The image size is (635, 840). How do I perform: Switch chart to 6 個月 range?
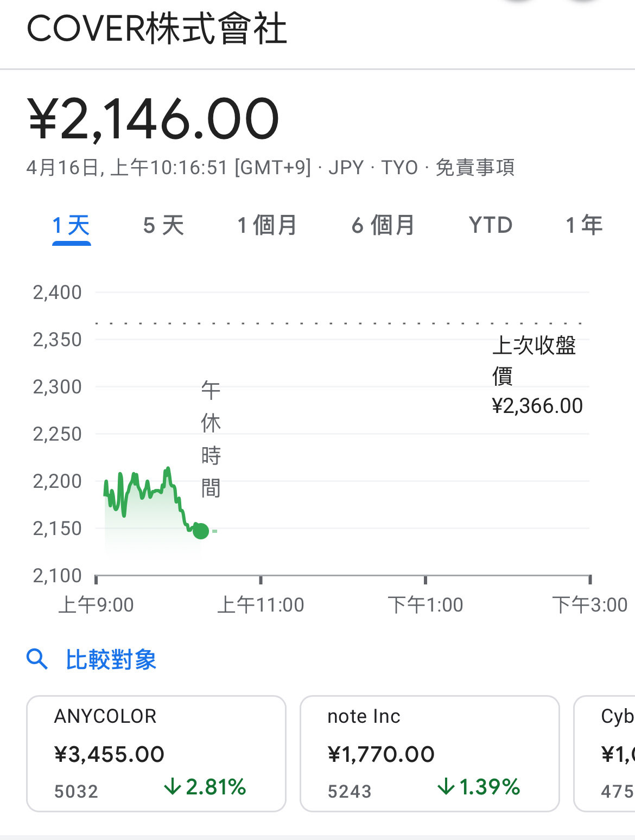tap(383, 225)
